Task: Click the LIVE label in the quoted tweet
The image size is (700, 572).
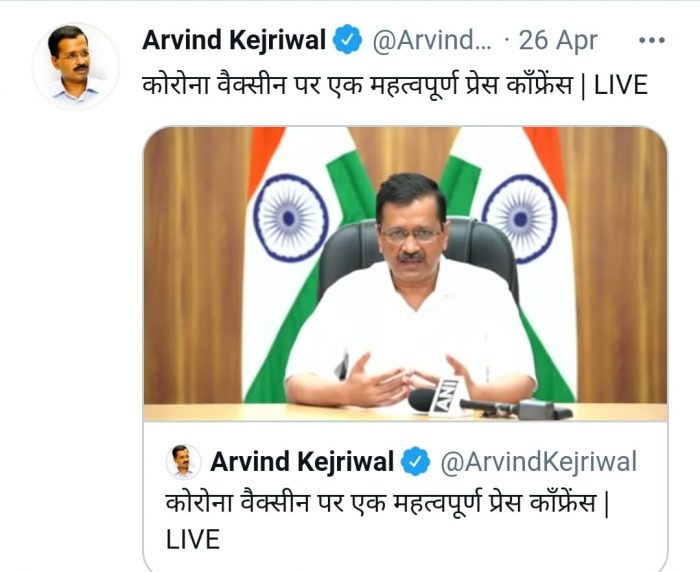Action: (x=193, y=539)
